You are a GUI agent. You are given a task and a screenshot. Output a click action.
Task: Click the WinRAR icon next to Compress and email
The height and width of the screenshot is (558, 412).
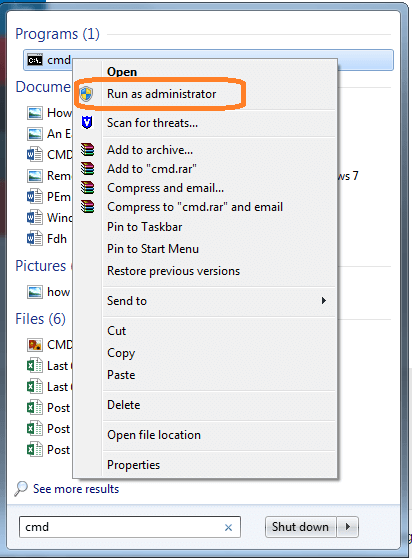click(87, 188)
